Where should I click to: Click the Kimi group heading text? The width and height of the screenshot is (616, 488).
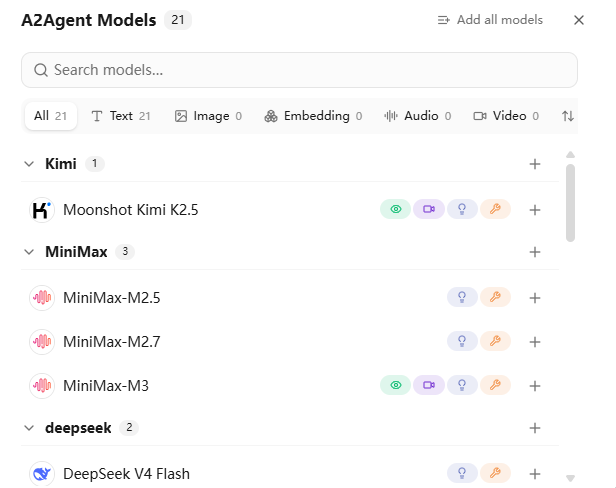(x=61, y=164)
